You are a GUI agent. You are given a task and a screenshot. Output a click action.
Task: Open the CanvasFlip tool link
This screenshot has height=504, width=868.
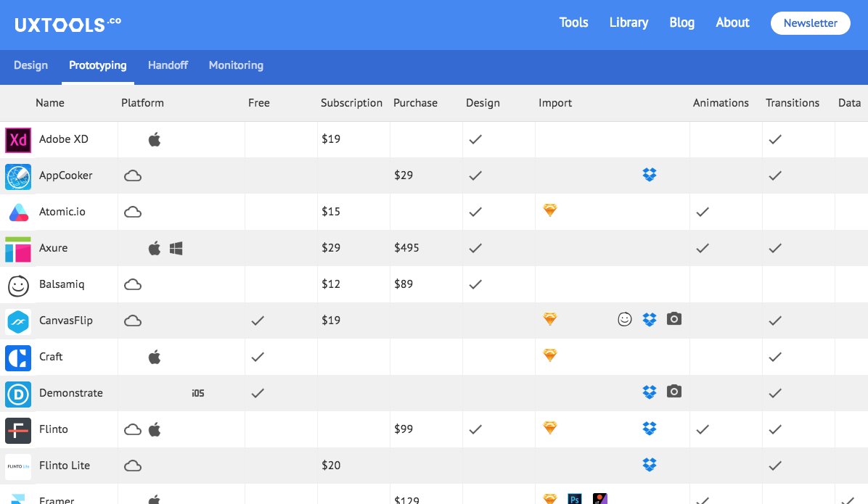(x=65, y=321)
